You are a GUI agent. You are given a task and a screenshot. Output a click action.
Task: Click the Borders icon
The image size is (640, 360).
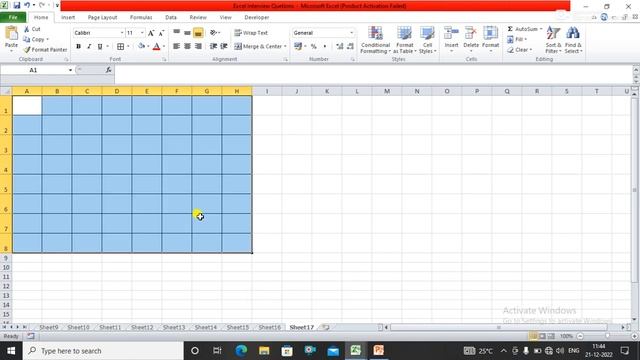tap(120, 47)
